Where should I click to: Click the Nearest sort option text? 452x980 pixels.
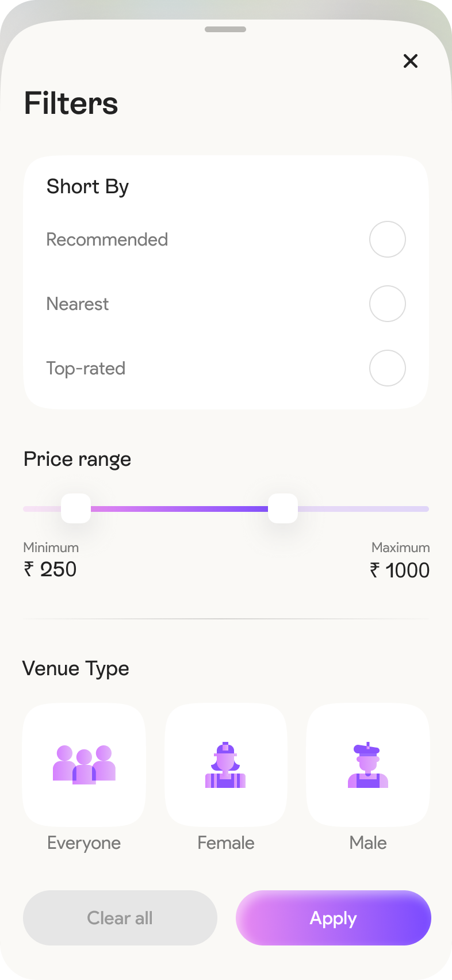[78, 304]
